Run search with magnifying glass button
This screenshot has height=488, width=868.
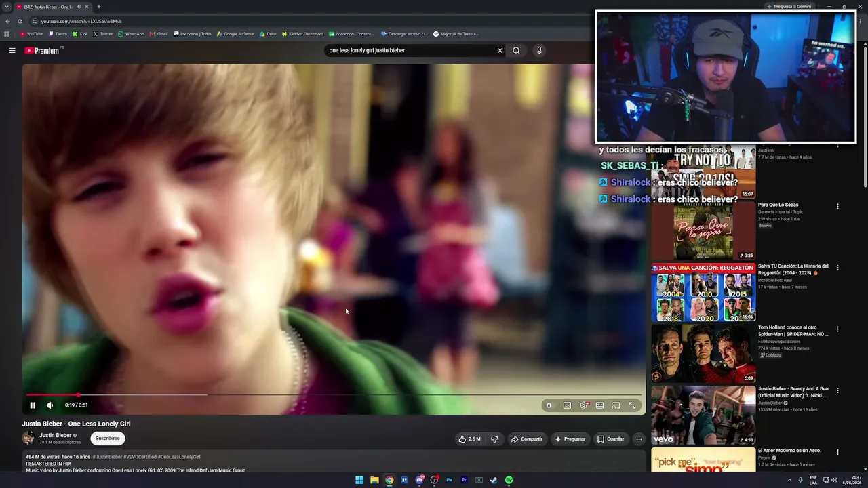pyautogui.click(x=516, y=50)
